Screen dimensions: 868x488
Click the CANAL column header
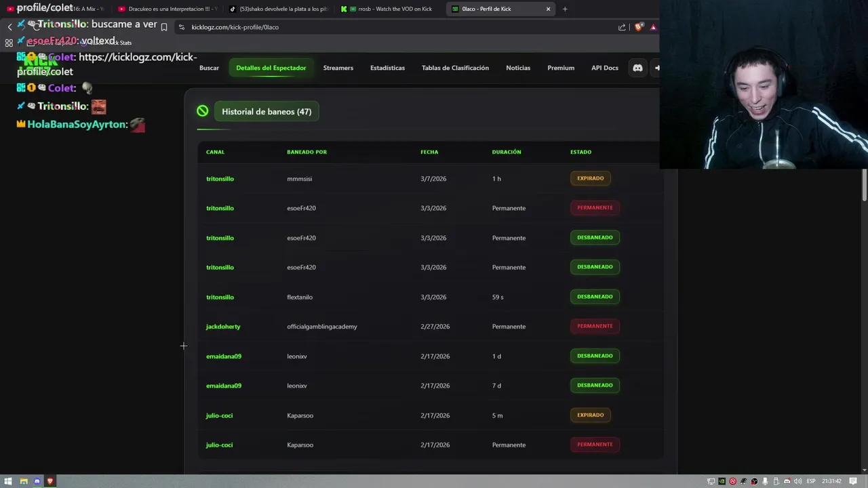tap(215, 152)
